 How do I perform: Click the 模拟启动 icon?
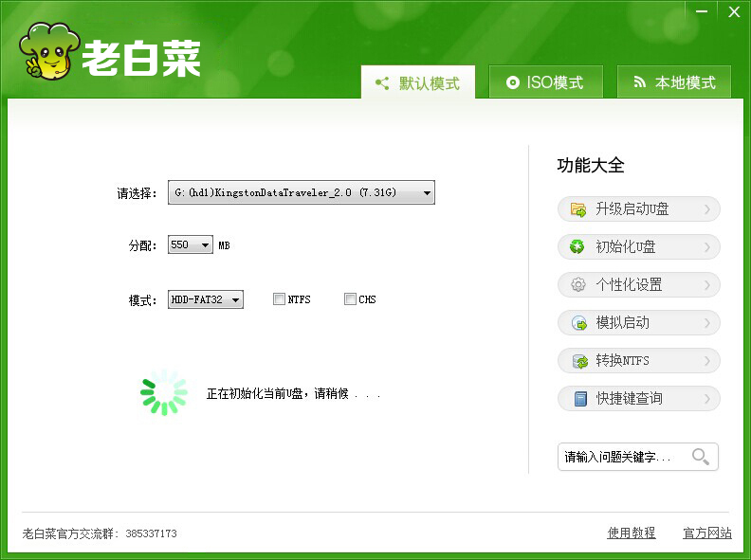click(x=577, y=323)
